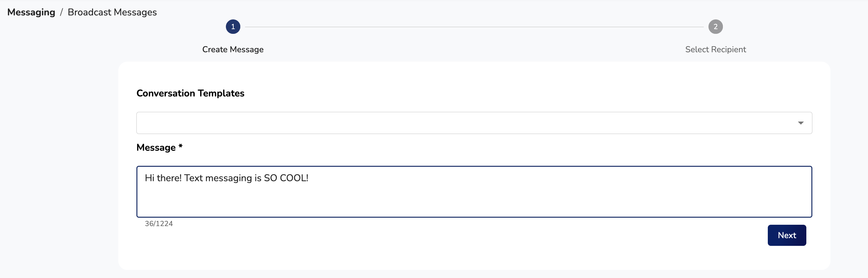Go to the Messaging breadcrumb
Image resolution: width=868 pixels, height=278 pixels.
[x=31, y=12]
